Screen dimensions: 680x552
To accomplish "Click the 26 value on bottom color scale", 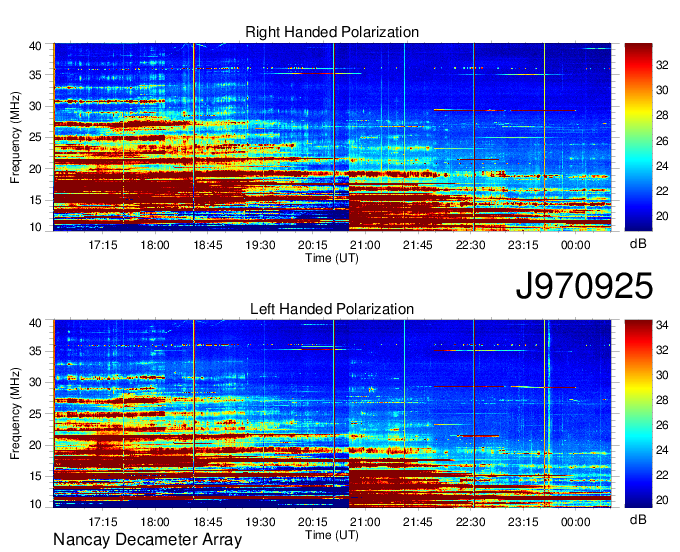I will 662,425.
